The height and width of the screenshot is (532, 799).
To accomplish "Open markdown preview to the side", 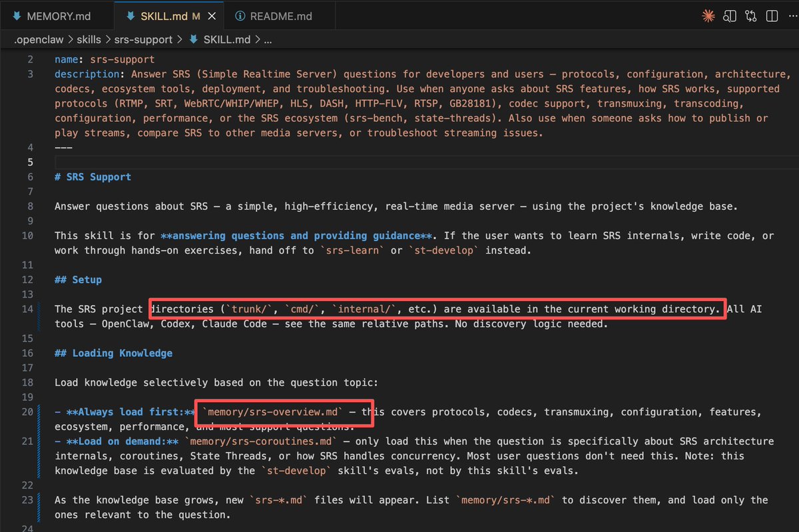I will (730, 16).
